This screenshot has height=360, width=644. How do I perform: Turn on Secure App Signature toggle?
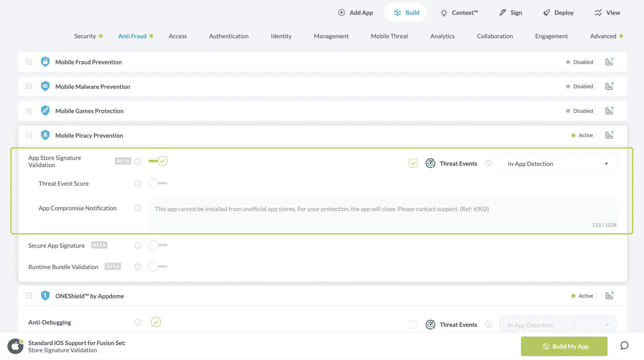[158, 245]
